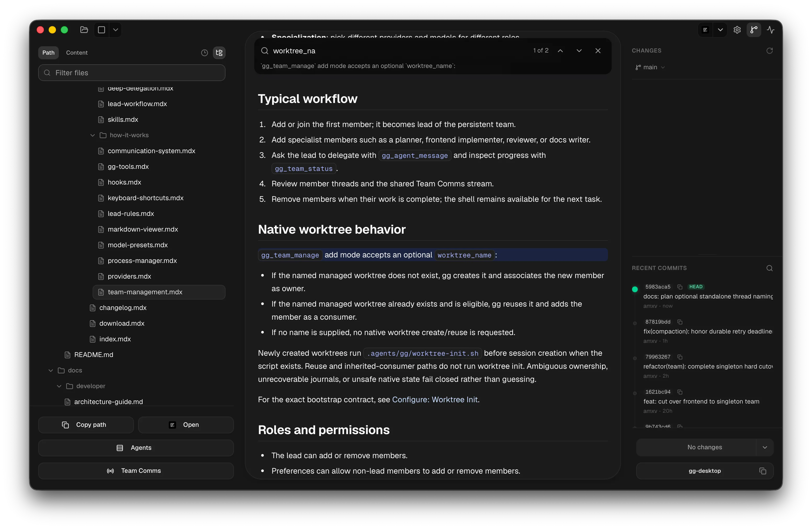Switch to Path filter tab
The height and width of the screenshot is (529, 812).
pos(48,53)
